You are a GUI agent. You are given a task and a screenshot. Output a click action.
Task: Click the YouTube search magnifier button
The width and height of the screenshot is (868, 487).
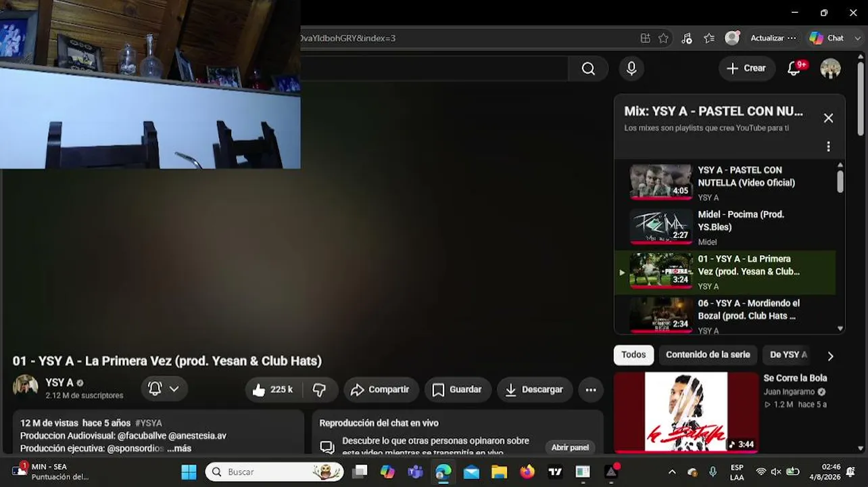click(588, 68)
